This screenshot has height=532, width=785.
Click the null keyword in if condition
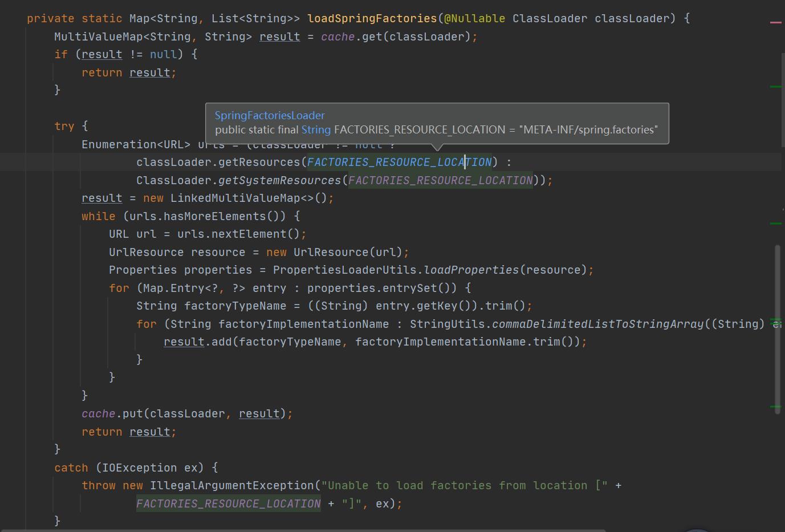click(164, 55)
